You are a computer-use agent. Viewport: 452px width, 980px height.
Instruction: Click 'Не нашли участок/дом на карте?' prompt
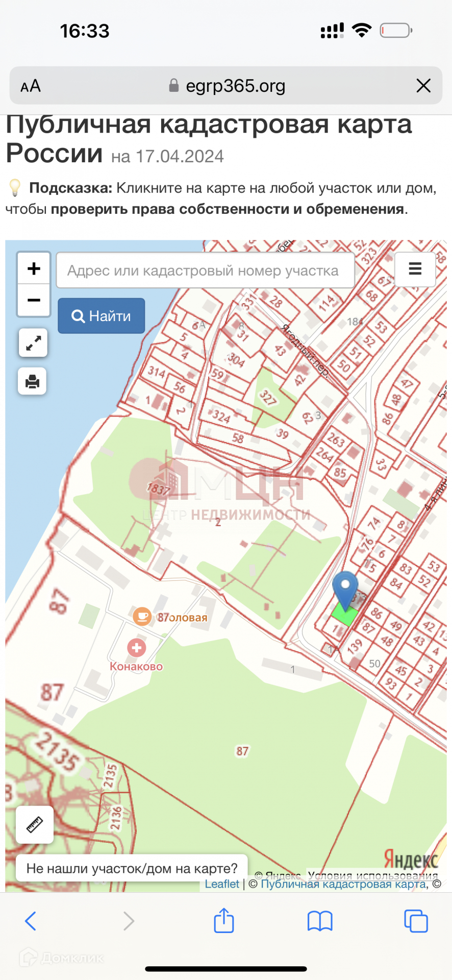click(x=132, y=868)
